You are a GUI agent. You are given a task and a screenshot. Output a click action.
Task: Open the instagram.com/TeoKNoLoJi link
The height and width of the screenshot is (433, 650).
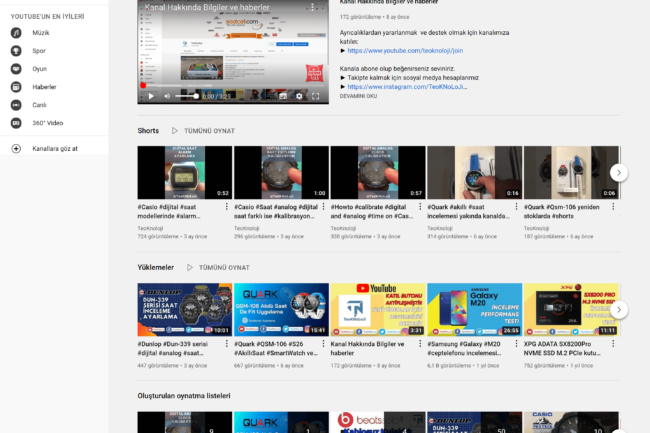[x=407, y=87]
